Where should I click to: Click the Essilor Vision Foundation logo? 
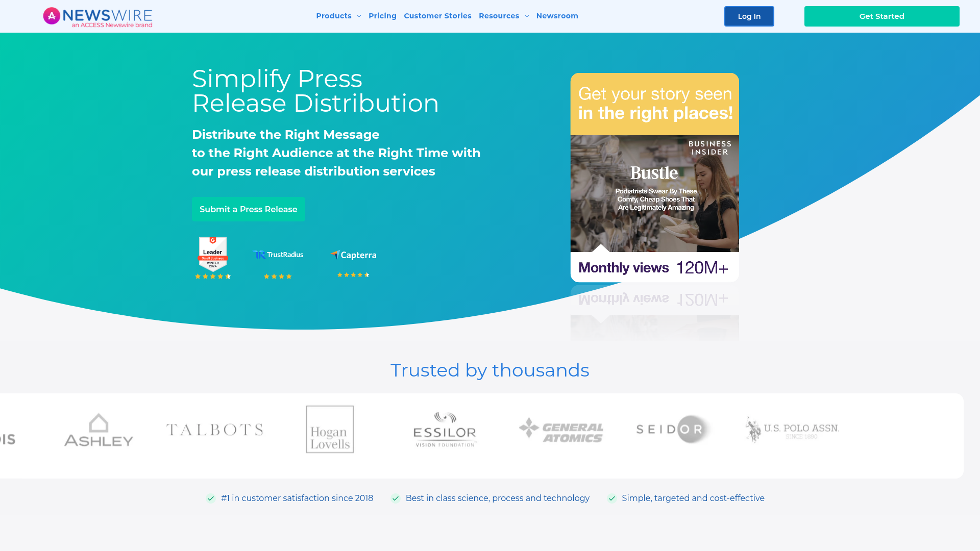click(445, 430)
